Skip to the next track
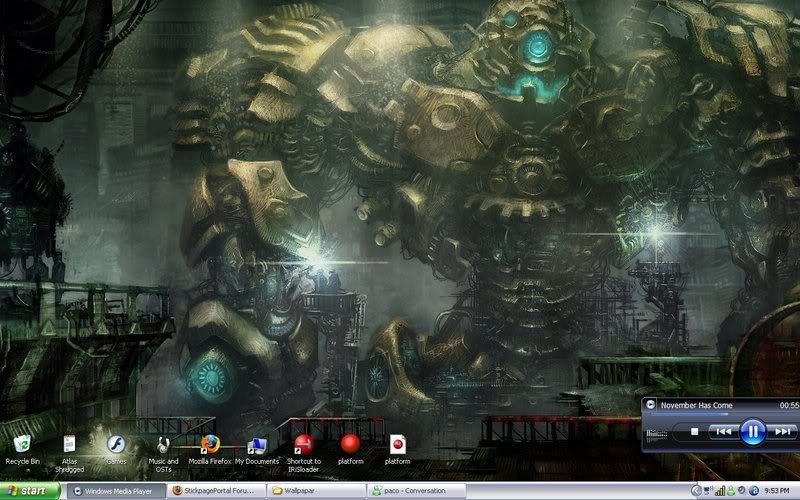 [x=783, y=432]
